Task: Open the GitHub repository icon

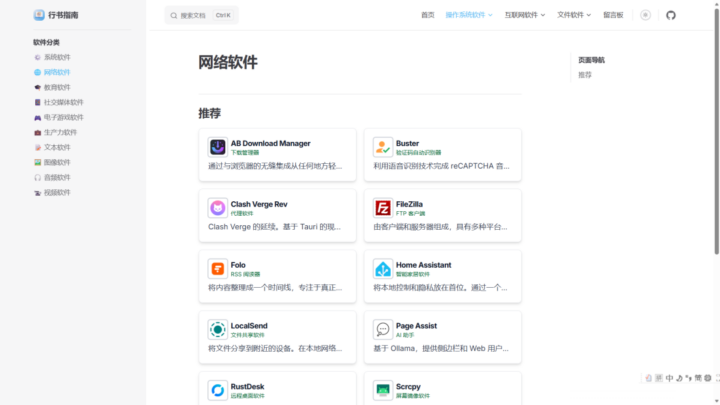Action: [671, 15]
